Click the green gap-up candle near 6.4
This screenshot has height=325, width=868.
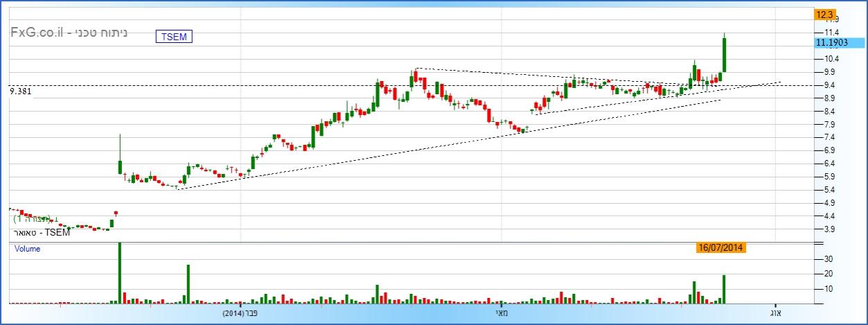coord(120,167)
